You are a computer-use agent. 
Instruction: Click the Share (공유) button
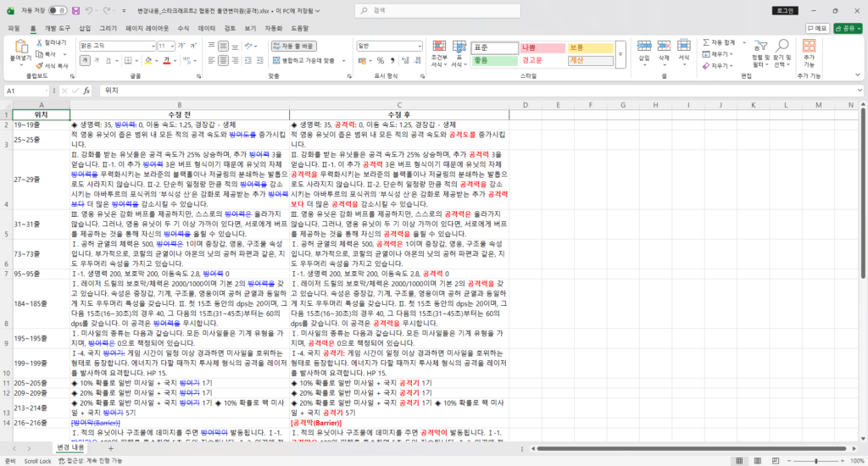point(848,28)
